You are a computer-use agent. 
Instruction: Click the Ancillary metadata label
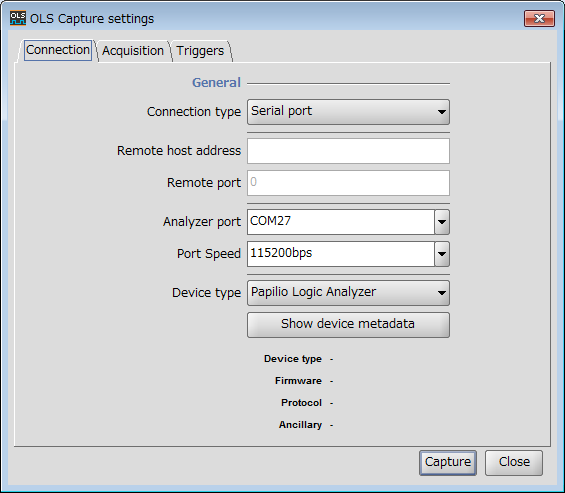pyautogui.click(x=300, y=425)
